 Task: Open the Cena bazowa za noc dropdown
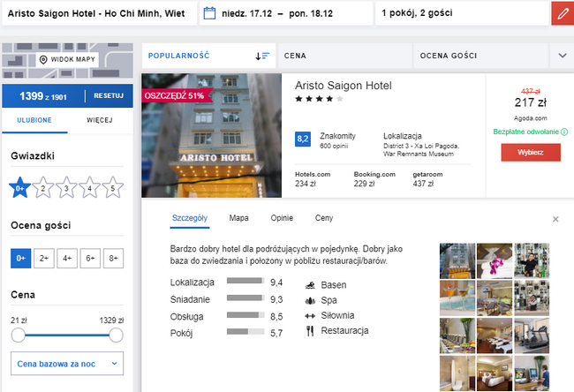click(x=67, y=364)
